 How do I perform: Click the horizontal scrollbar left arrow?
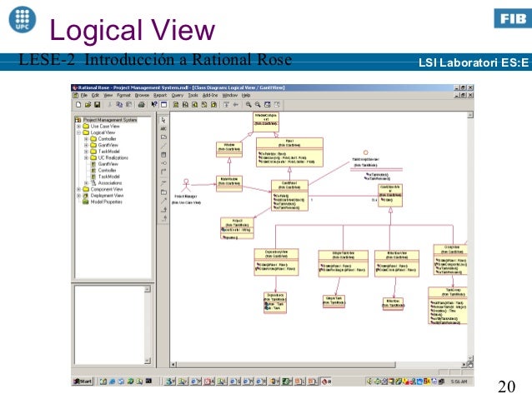click(x=173, y=365)
